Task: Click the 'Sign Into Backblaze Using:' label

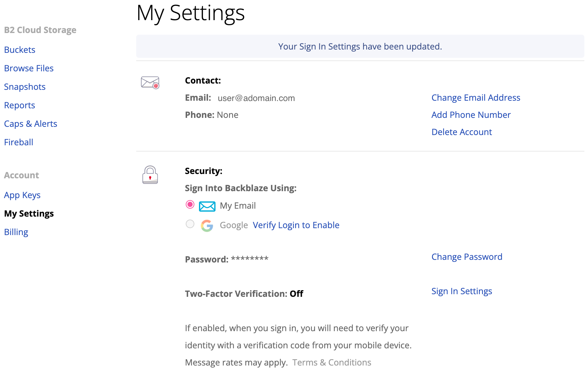Action: point(241,188)
